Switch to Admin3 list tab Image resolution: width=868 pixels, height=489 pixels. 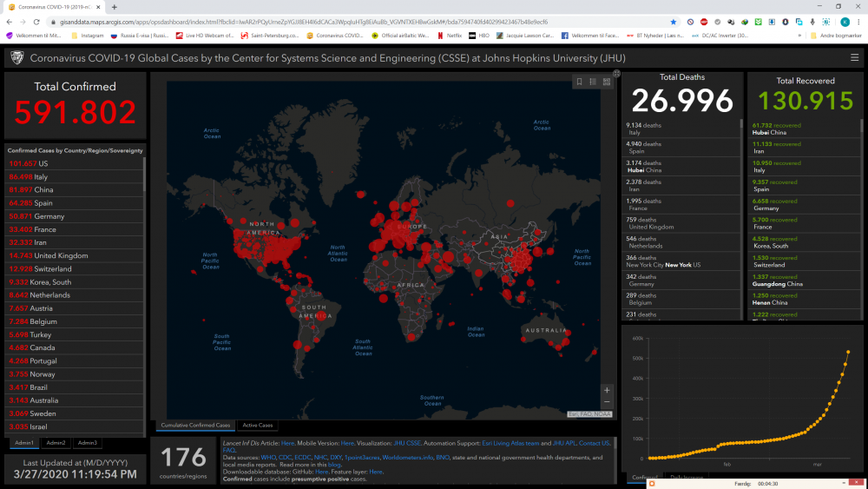pyautogui.click(x=88, y=443)
